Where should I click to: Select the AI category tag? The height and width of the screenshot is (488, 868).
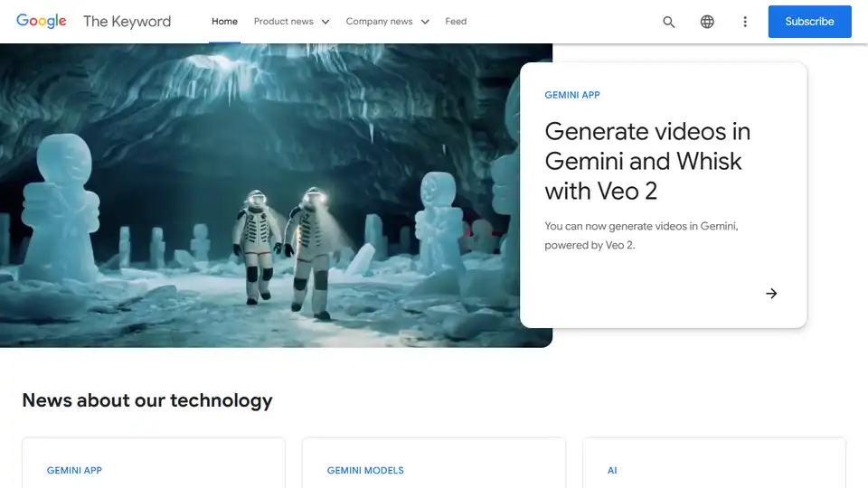coord(612,471)
